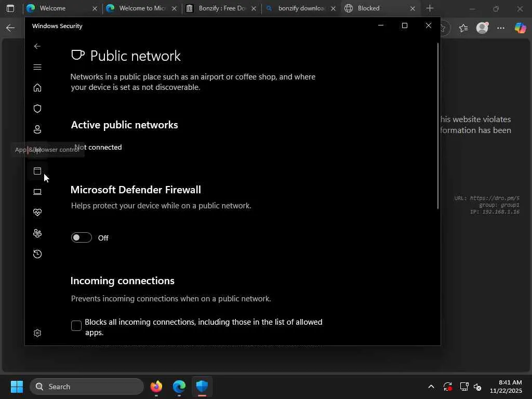Screen dimensions: 532x399
Task: Open a new Edge tab
Action: click(x=430, y=8)
